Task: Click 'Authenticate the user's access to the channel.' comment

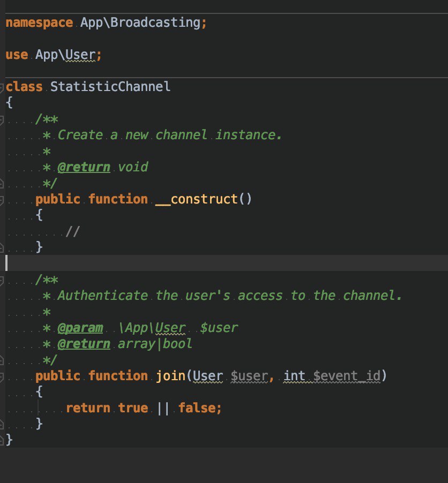Action: [x=230, y=296]
